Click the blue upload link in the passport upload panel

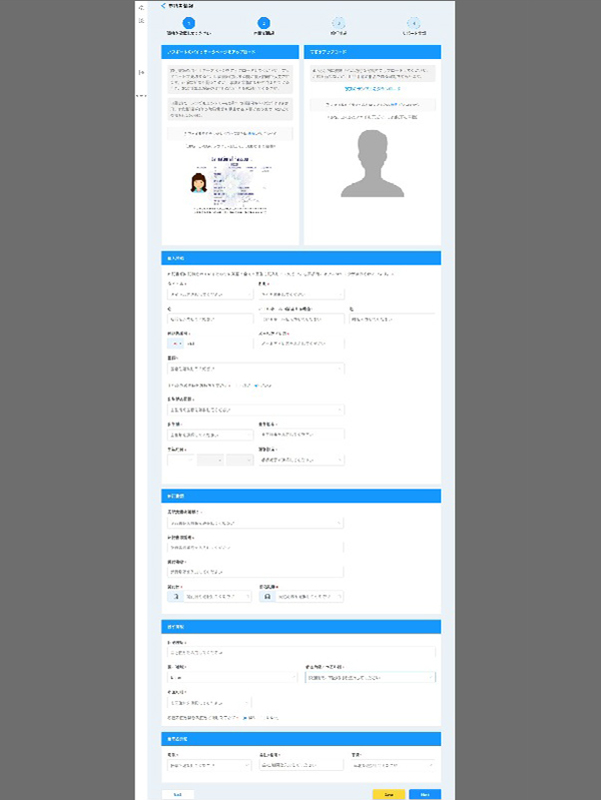click(x=252, y=134)
